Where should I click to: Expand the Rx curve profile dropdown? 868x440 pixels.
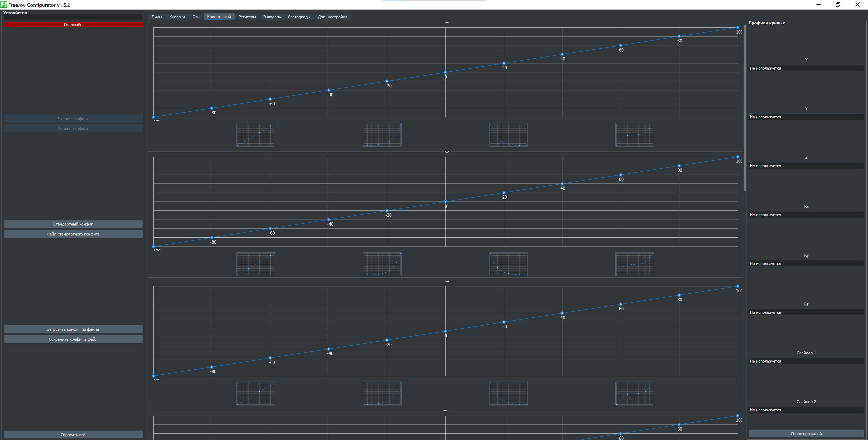806,215
